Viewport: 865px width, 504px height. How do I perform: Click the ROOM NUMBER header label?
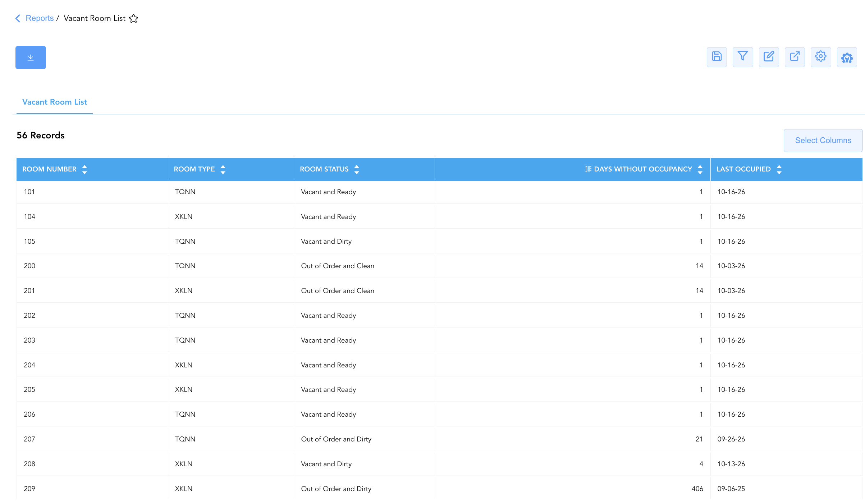click(x=49, y=169)
